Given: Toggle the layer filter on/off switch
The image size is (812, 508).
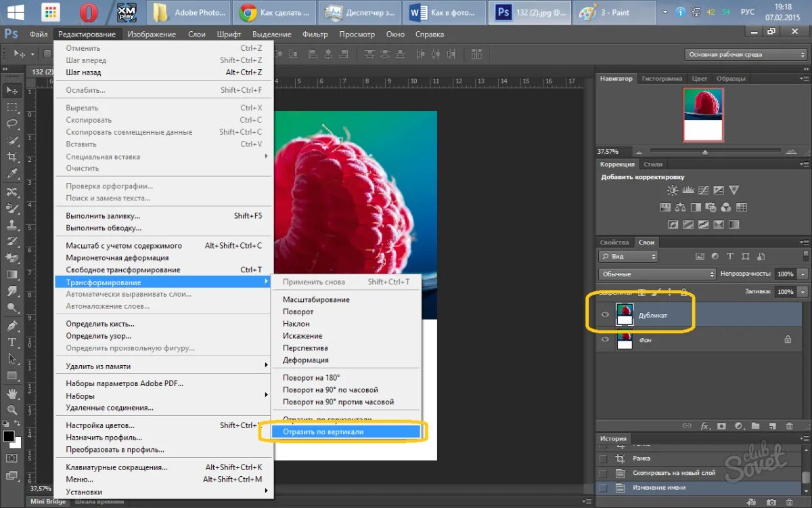Looking at the screenshot, I should [x=805, y=256].
